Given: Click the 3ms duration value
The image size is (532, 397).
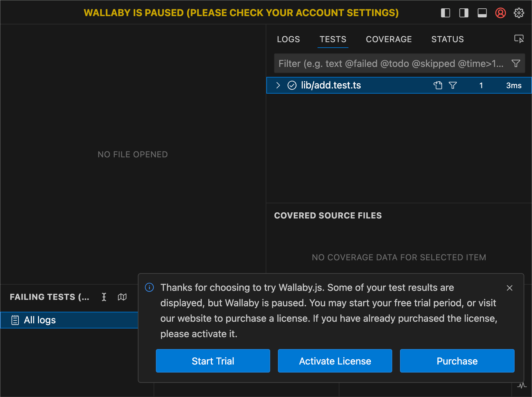Looking at the screenshot, I should pos(514,86).
